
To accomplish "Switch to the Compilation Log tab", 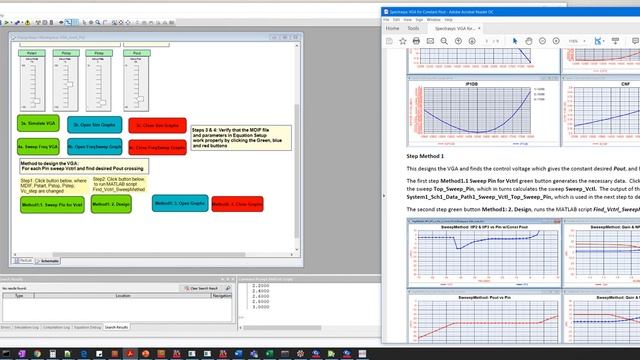I will 56,327.
